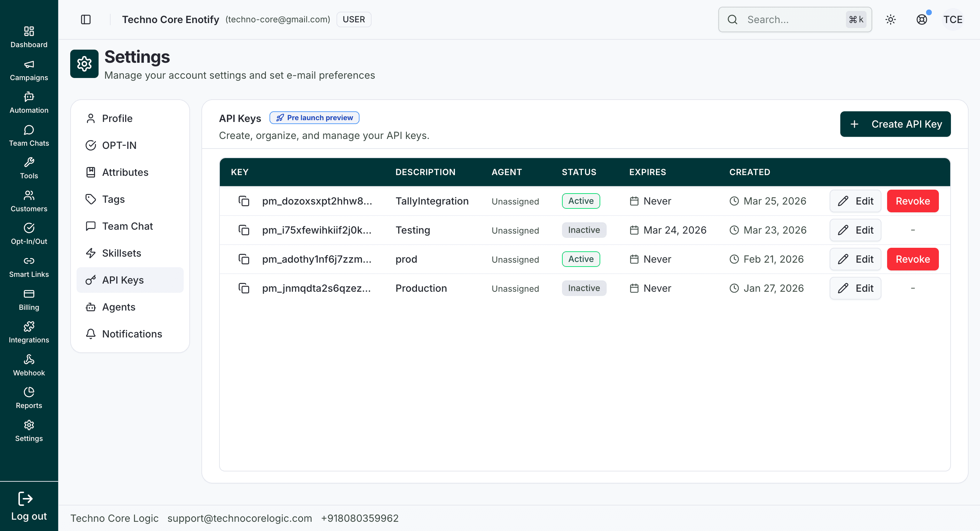Click Active status of TallyIntegration key
This screenshot has height=531, width=980.
coord(581,201)
